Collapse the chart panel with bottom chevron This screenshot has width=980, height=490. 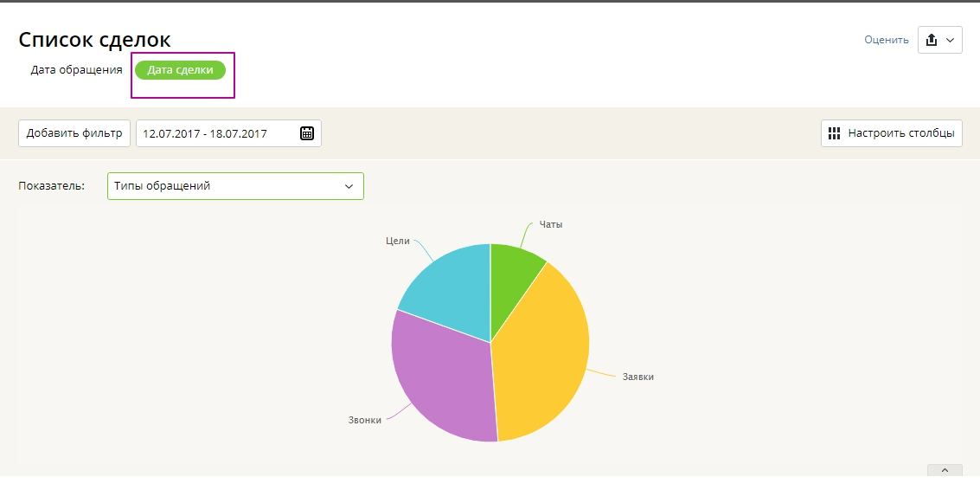[x=945, y=470]
